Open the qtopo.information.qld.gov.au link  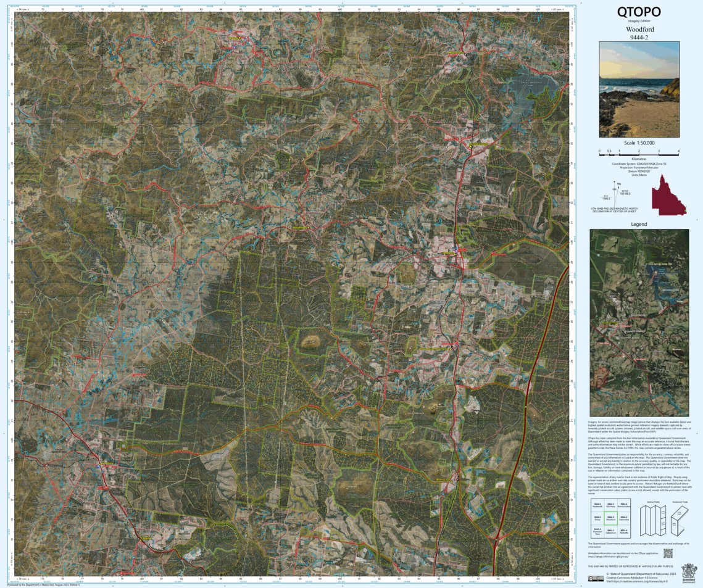point(608,556)
